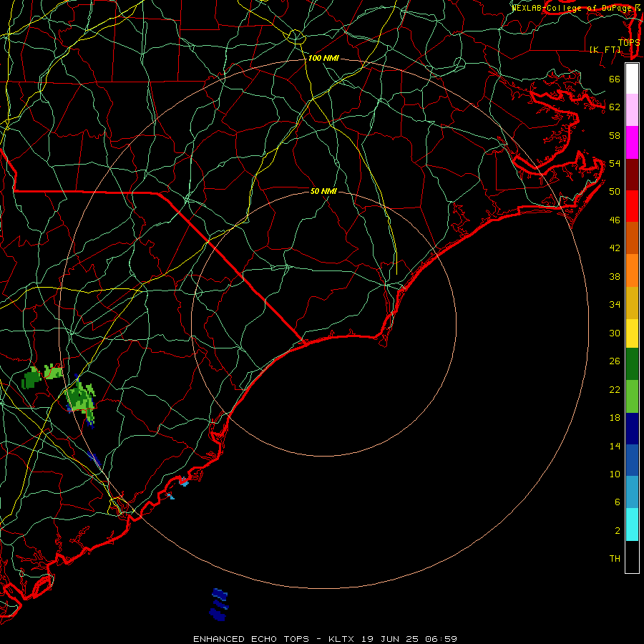This screenshot has height=644, width=644.
Task: Click the navy blue 22 kft legend swatch
Action: (632, 429)
